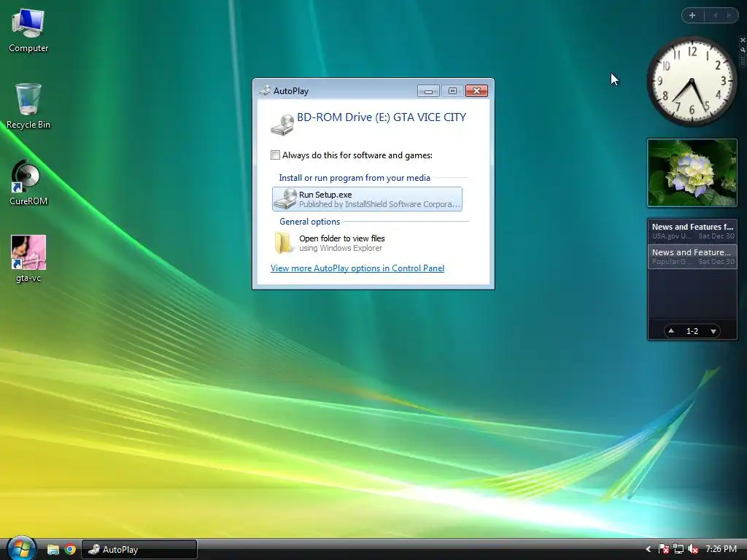Screen dimensions: 747x560
Task: Choose the Run Setup.exe option
Action: [x=368, y=199]
